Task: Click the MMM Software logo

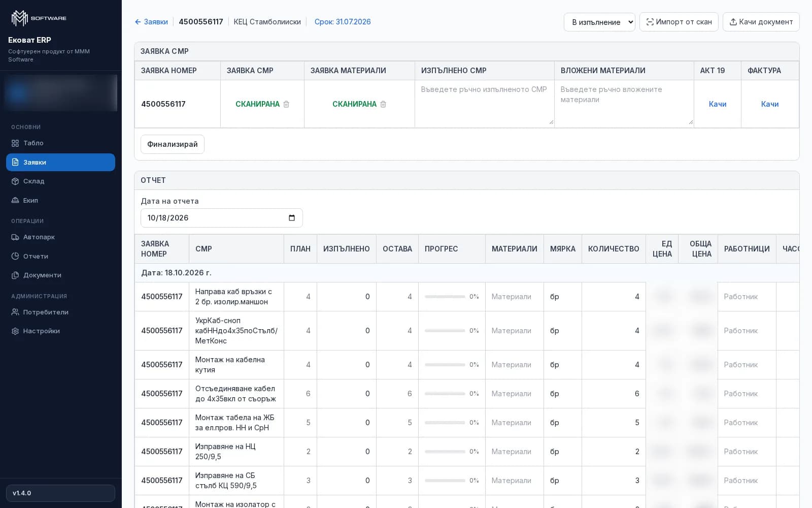Action: pyautogui.click(x=39, y=18)
